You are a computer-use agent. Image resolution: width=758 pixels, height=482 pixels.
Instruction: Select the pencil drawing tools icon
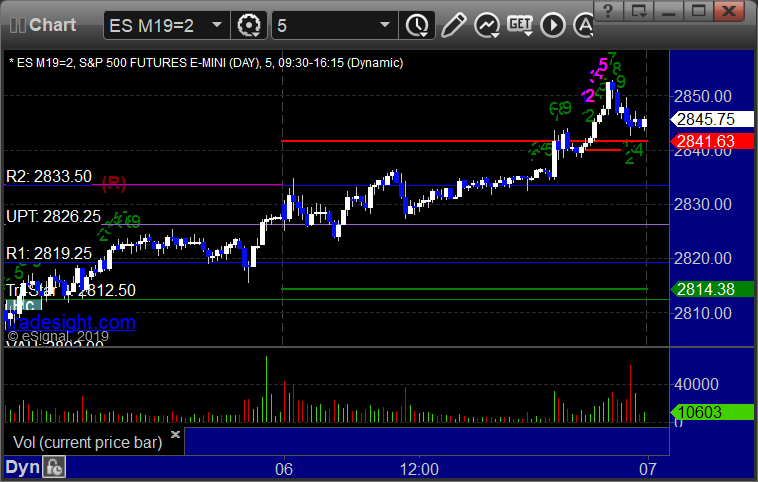coord(453,25)
